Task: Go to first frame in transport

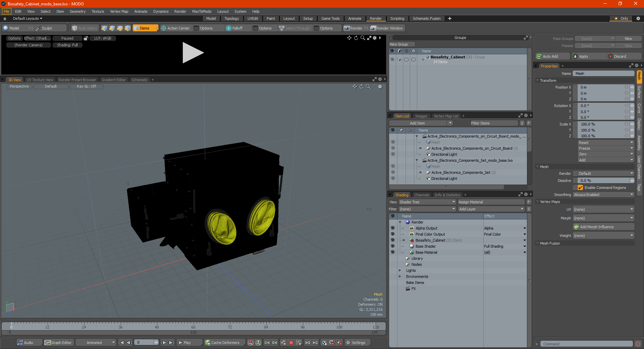Action: (121, 343)
